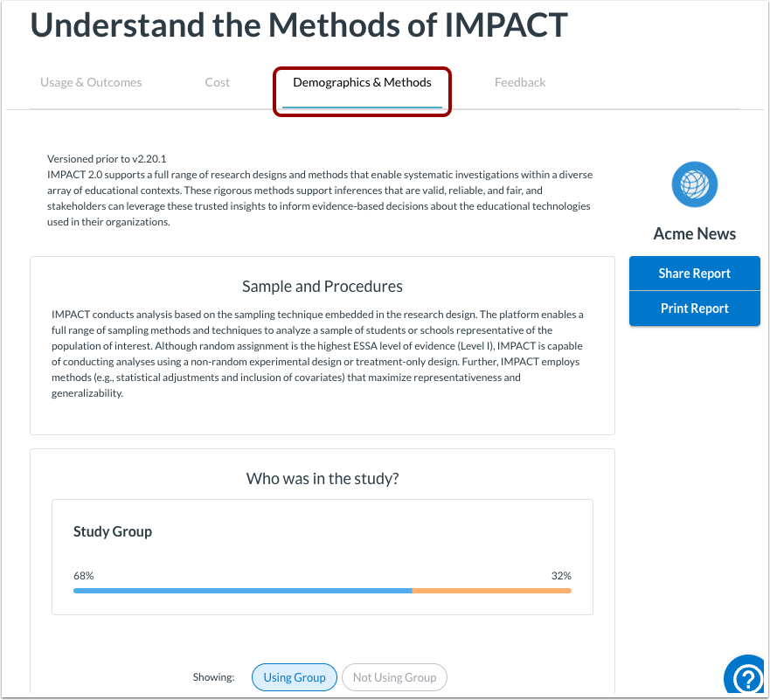Switch to the Usage & Outcomes tab
This screenshot has width=770, height=700.
click(91, 82)
